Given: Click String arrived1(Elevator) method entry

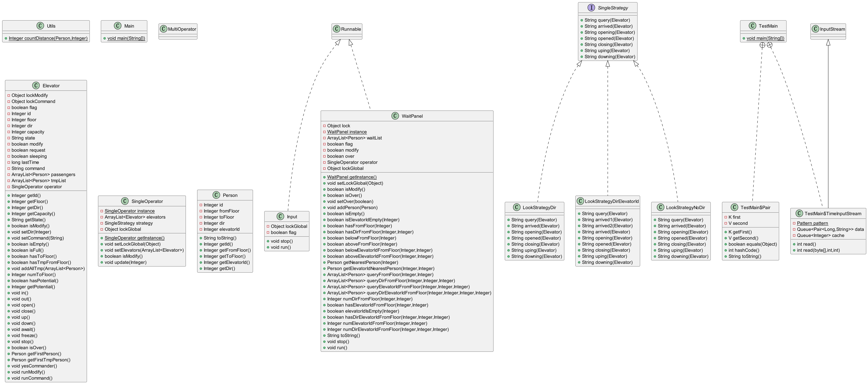Looking at the screenshot, I should [x=607, y=220].
